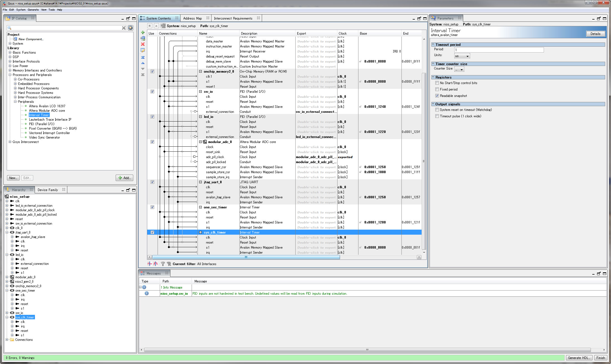Click lock icon beside base 0x0001_1240

360,107
